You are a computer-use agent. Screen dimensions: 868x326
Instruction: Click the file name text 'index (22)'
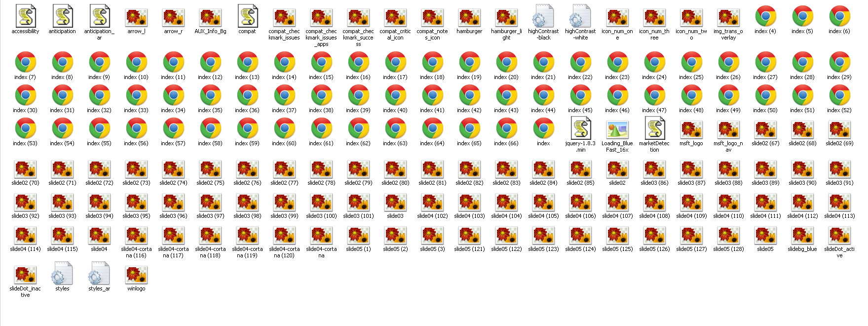580,77
